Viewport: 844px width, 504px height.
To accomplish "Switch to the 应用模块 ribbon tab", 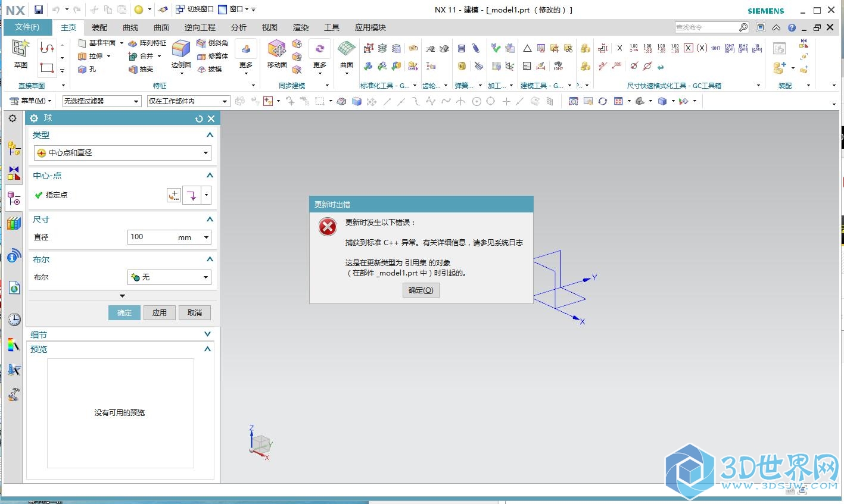I will [370, 27].
